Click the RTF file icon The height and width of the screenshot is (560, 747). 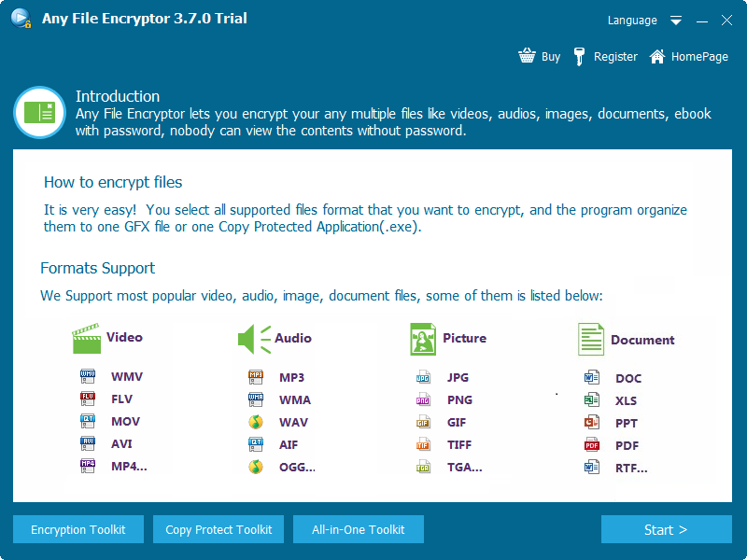click(x=592, y=468)
